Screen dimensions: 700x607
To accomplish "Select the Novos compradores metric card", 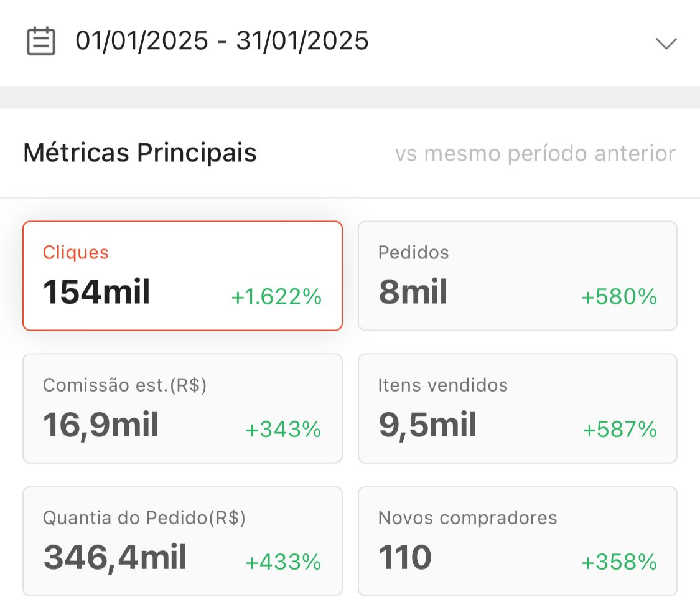I will [x=518, y=540].
